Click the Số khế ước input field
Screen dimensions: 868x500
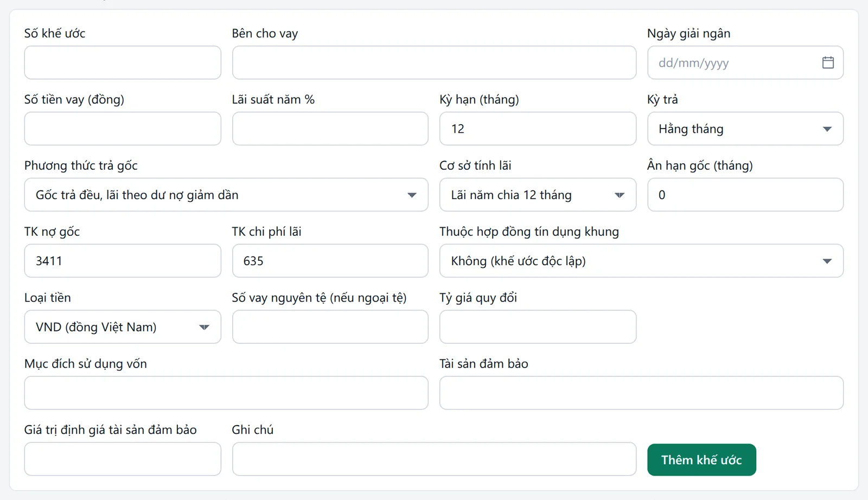[x=123, y=62]
